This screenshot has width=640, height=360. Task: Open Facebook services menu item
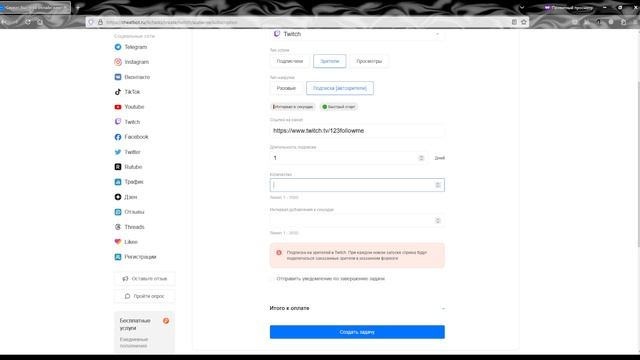click(136, 137)
